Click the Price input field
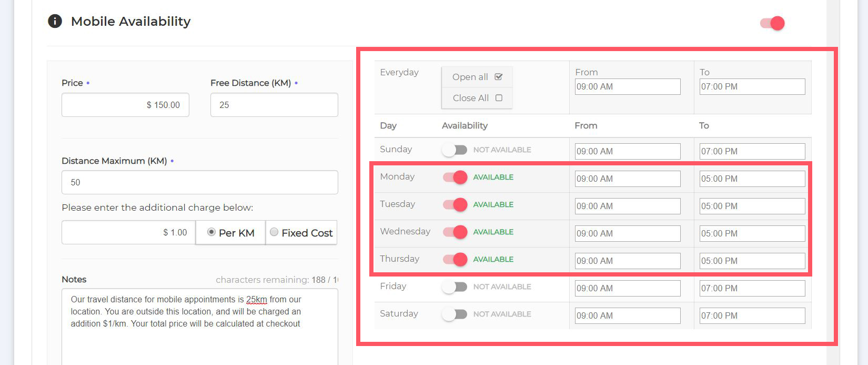Viewport: 868px width, 365px height. point(125,105)
